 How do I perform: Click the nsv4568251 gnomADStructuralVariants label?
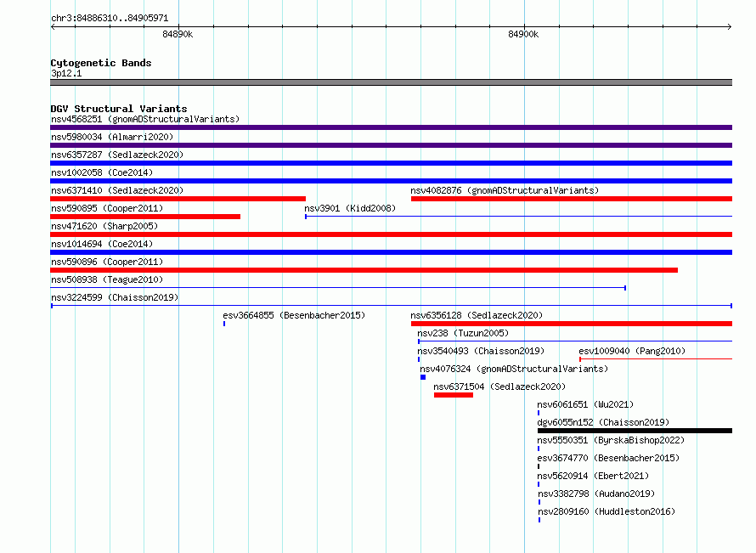click(145, 119)
